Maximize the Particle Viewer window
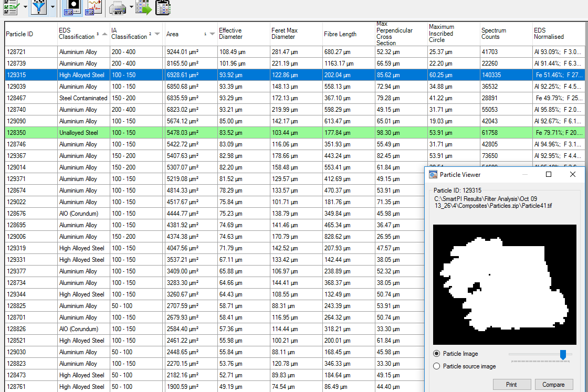The width and height of the screenshot is (588, 392). [549, 175]
